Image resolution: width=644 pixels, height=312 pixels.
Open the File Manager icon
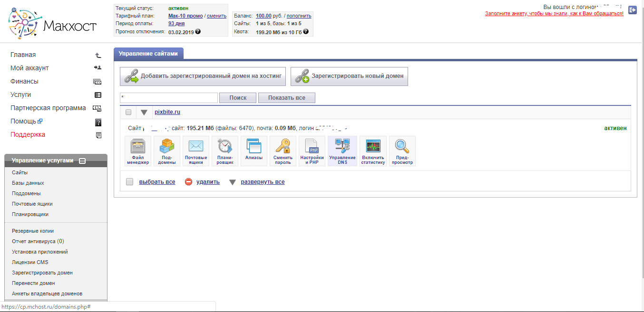(x=138, y=151)
